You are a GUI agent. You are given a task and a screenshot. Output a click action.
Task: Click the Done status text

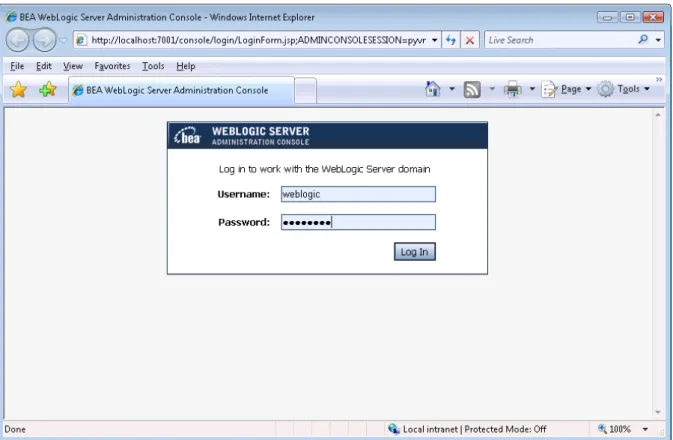coord(15,429)
